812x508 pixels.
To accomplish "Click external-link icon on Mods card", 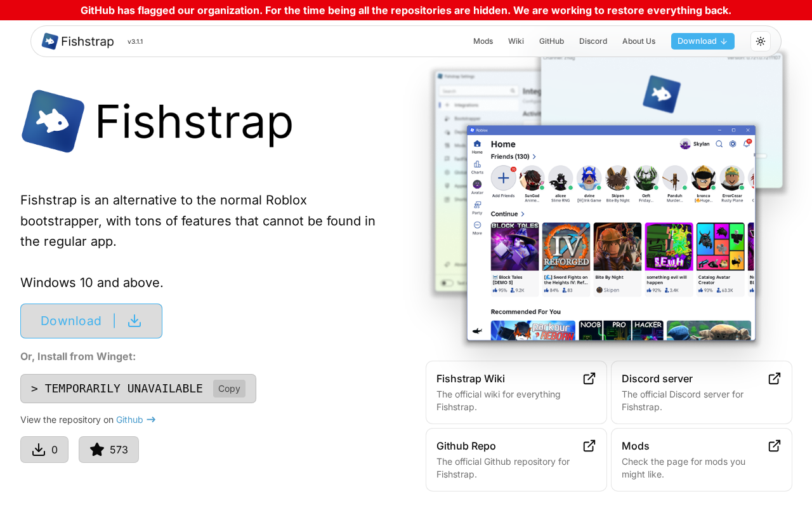I will [775, 446].
